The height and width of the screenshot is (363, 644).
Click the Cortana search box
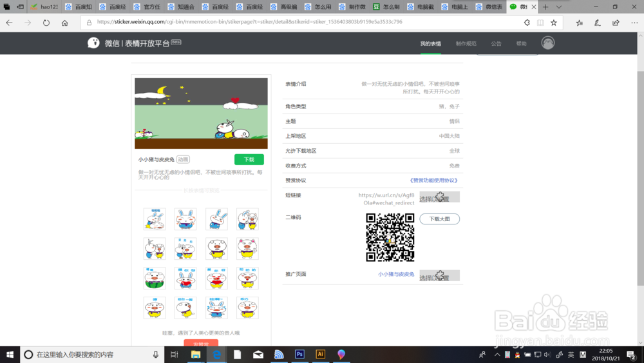click(92, 355)
